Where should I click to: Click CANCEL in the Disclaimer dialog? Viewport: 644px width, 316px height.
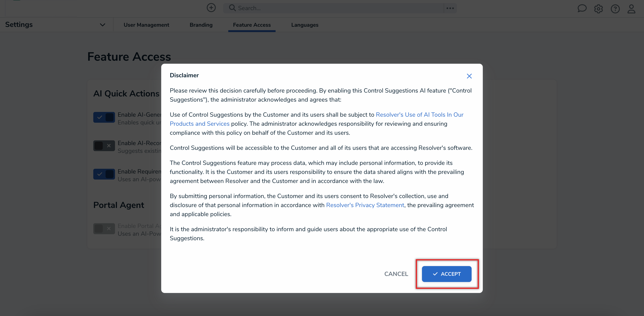pos(396,274)
